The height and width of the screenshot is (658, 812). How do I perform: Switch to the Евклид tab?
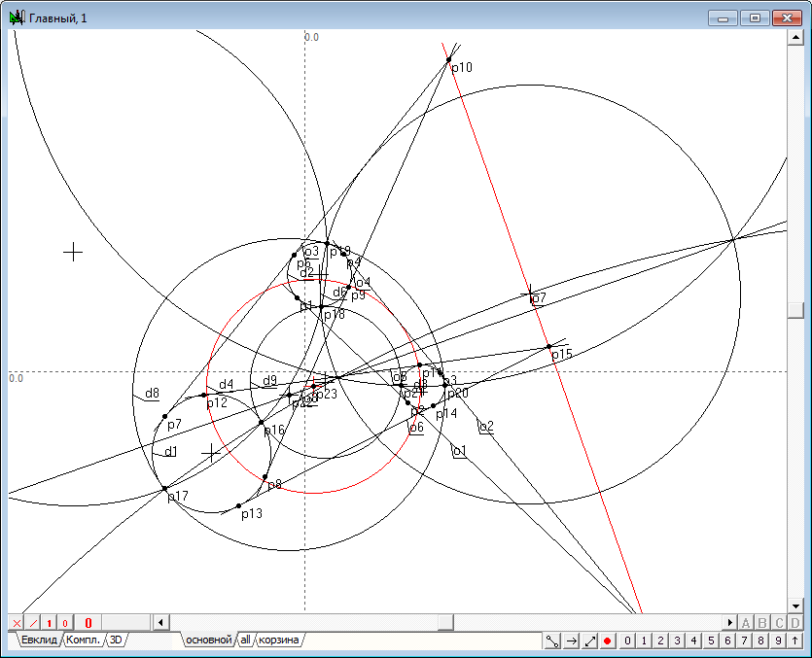click(39, 640)
